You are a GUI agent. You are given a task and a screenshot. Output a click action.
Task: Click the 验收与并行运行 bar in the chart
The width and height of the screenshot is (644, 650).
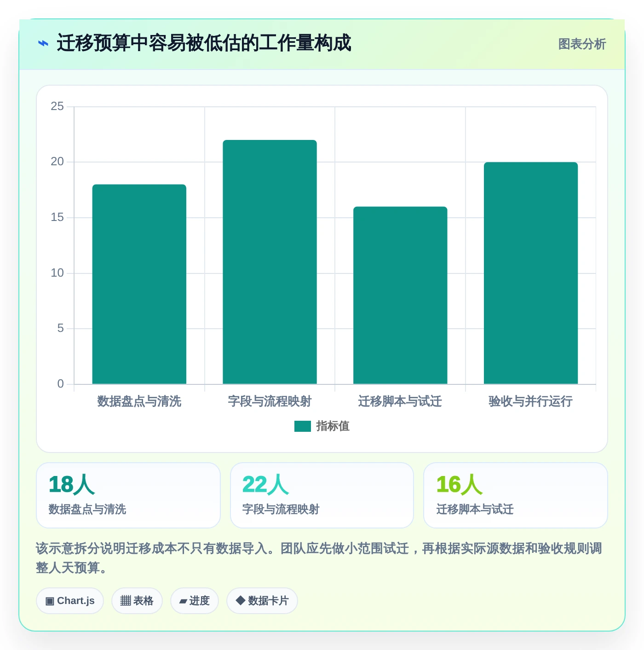(x=531, y=273)
